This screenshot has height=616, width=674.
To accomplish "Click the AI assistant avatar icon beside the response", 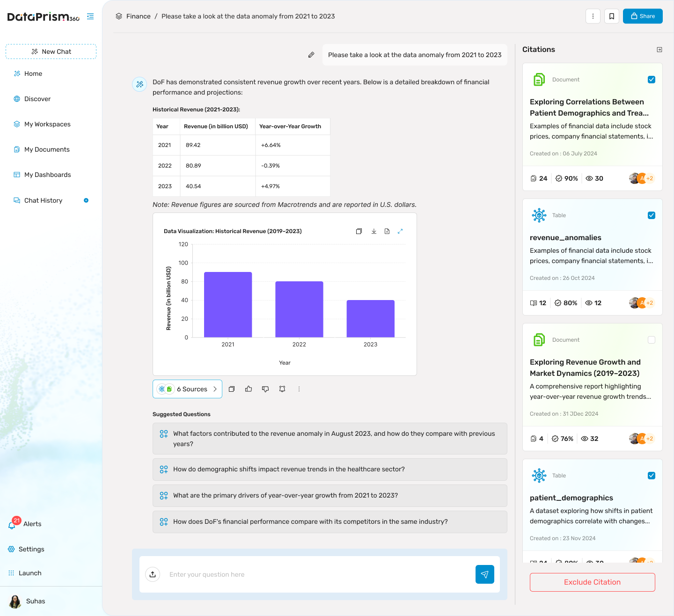I will 139,84.
